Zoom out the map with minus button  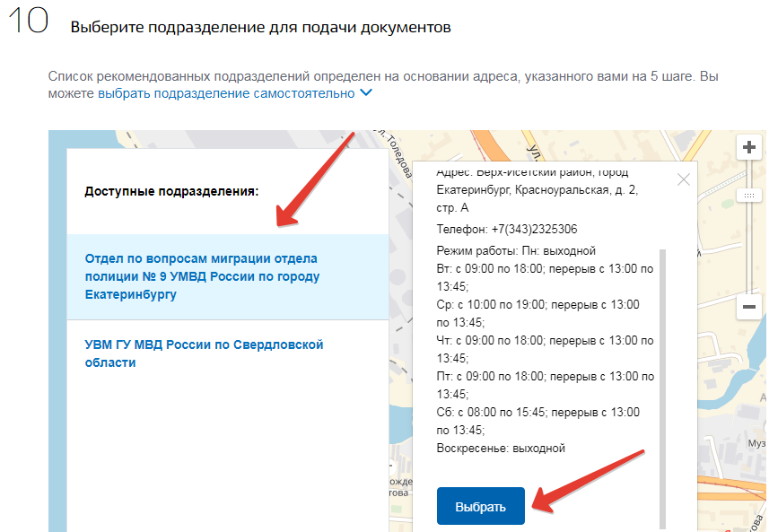[748, 307]
